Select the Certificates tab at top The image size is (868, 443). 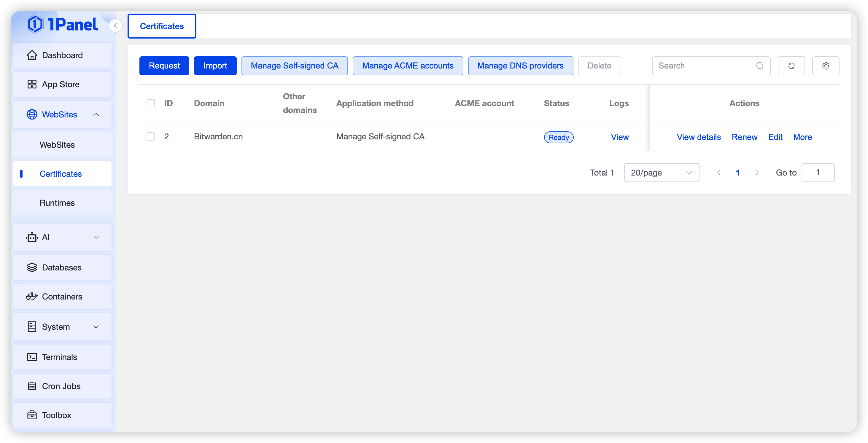[x=162, y=26]
